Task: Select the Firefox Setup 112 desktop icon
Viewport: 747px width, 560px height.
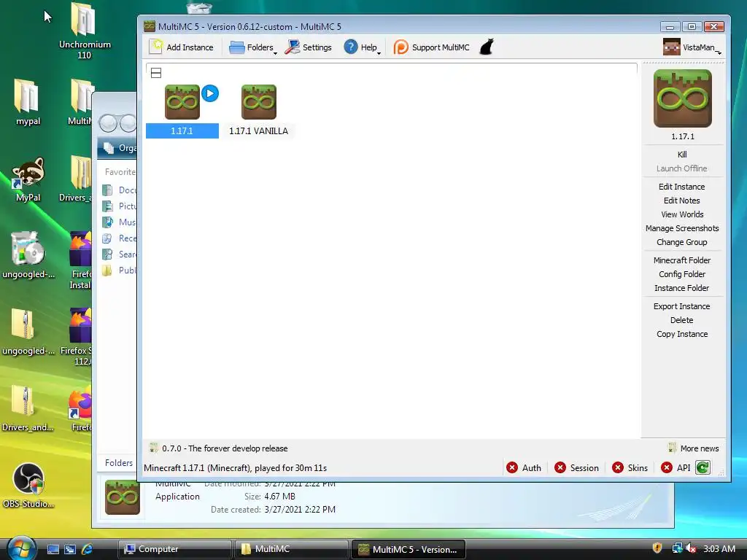Action: pos(79,336)
